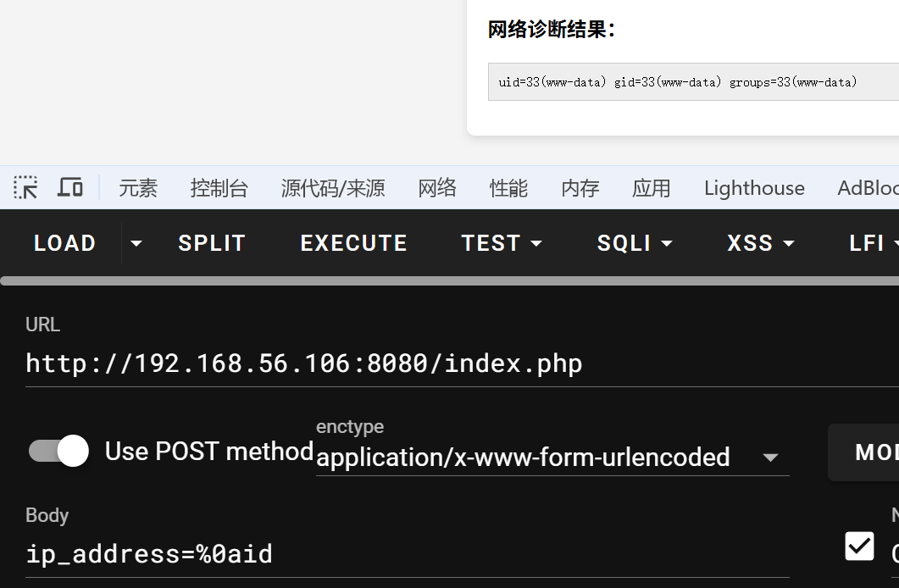899x588 pixels.
Task: Click the SPLIT button
Action: [x=212, y=244]
